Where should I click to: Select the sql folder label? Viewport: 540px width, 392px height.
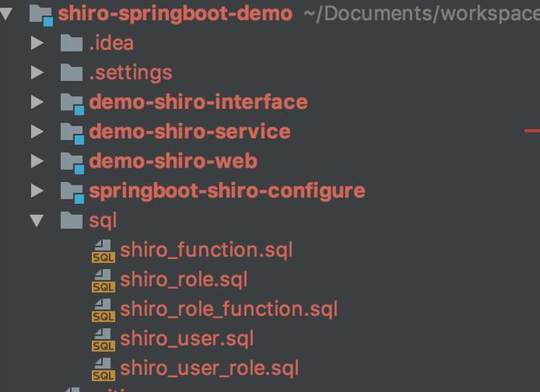click(103, 222)
